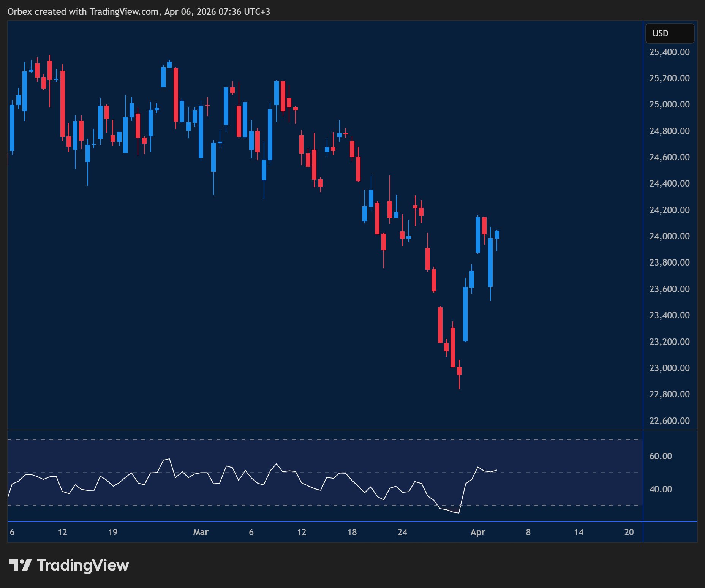This screenshot has width=705, height=588.
Task: Click the 25,400.00 price level label
Action: click(x=669, y=52)
